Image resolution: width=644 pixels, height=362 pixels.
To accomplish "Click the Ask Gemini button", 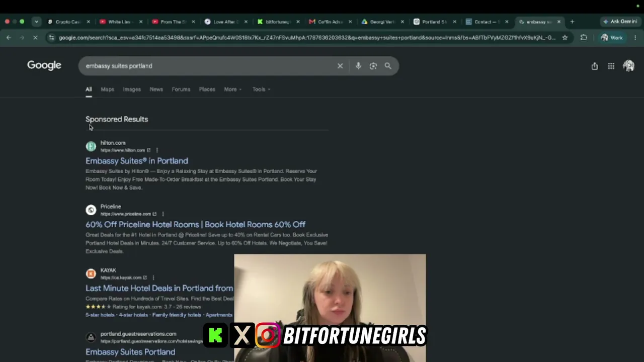I will tap(620, 22).
